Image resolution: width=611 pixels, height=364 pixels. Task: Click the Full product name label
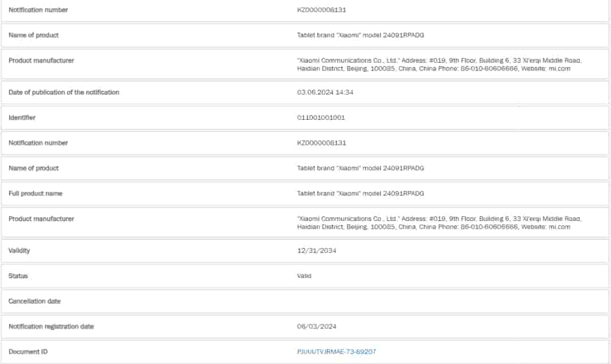[35, 193]
